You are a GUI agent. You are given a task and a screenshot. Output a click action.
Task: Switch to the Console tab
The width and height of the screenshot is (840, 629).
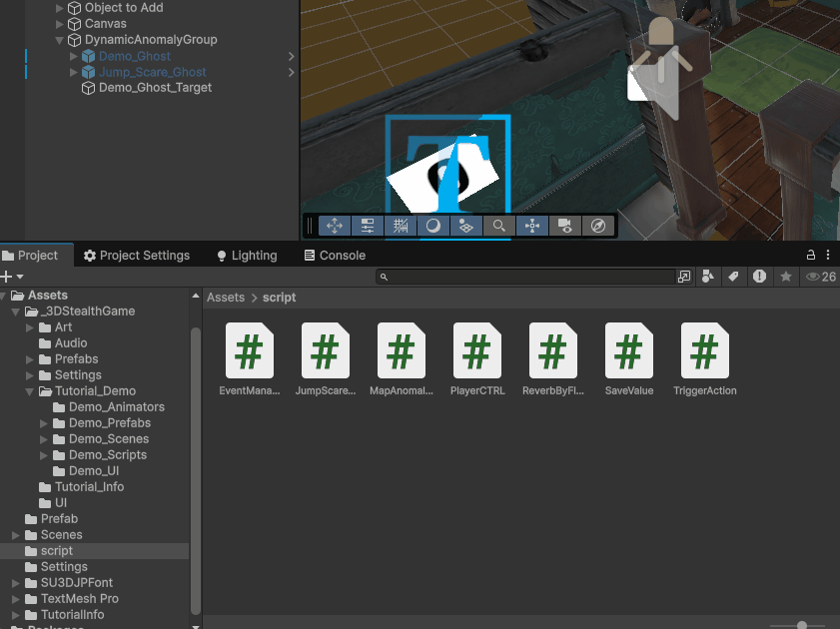335,256
